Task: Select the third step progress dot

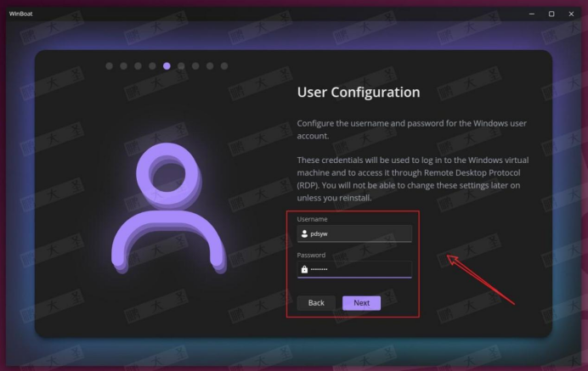Action: 138,66
